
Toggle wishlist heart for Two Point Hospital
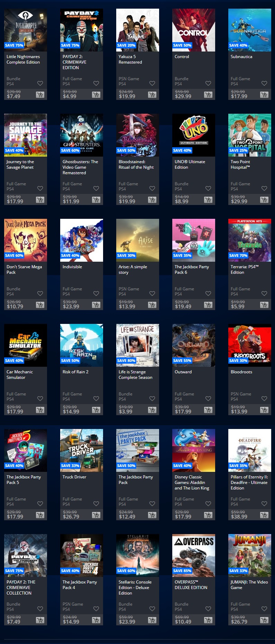click(x=264, y=188)
